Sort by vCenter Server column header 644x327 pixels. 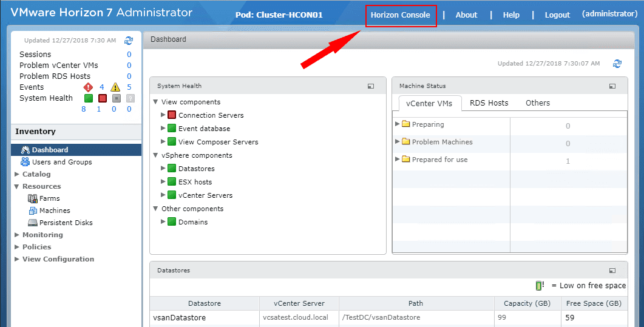(299, 303)
